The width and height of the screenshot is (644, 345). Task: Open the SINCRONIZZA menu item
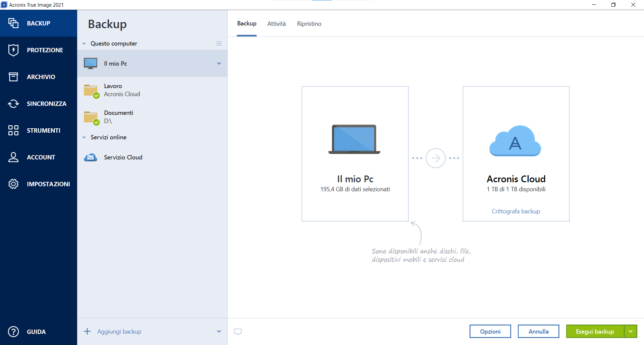[x=39, y=103]
